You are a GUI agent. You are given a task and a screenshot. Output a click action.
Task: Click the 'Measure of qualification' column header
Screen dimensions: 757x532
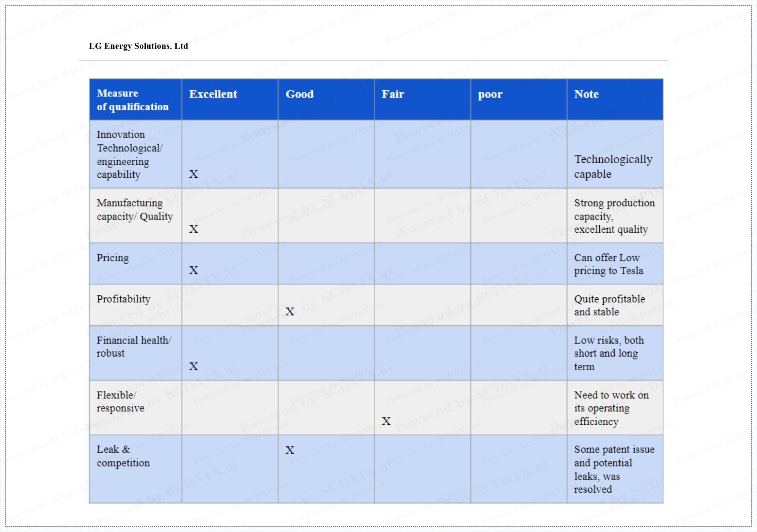pos(136,99)
